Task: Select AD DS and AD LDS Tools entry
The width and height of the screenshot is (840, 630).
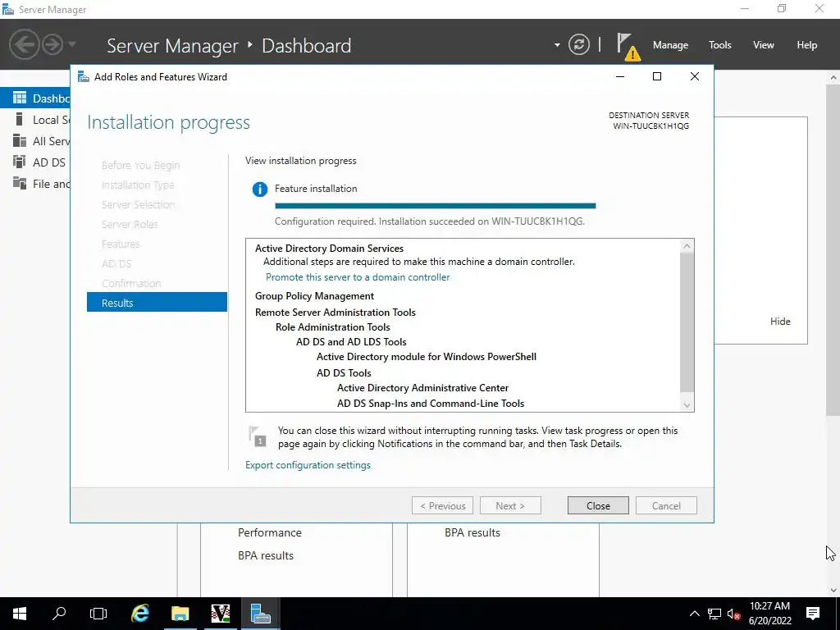Action: click(x=351, y=342)
